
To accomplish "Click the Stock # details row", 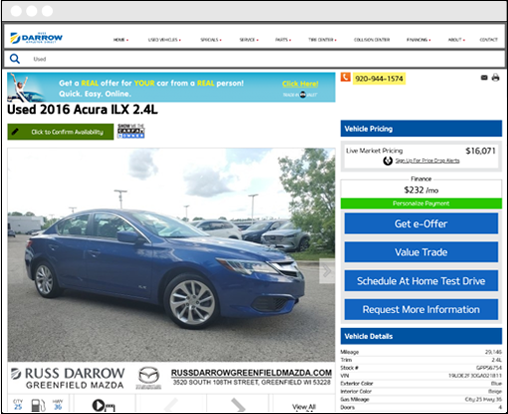I will [x=421, y=368].
